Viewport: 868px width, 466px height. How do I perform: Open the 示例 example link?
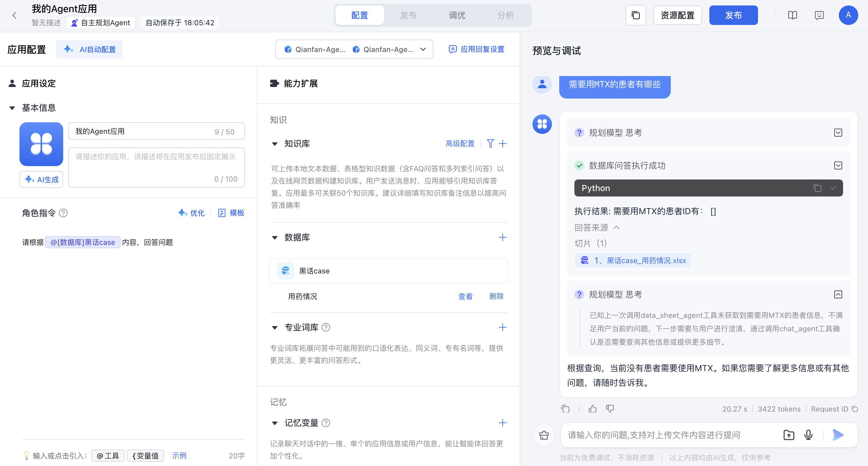(179, 456)
